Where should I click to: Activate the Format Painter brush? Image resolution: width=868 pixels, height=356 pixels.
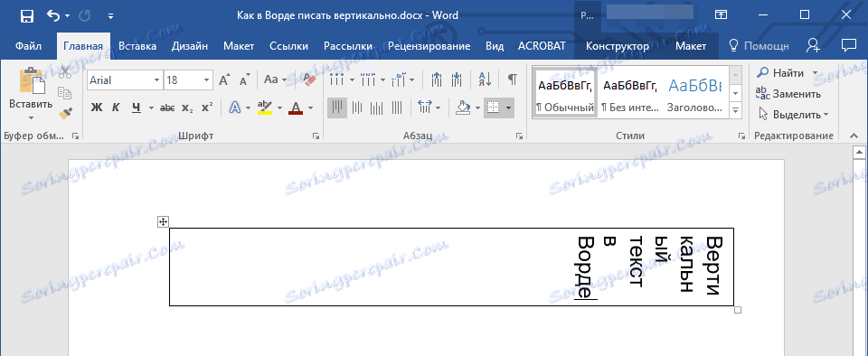[x=65, y=114]
